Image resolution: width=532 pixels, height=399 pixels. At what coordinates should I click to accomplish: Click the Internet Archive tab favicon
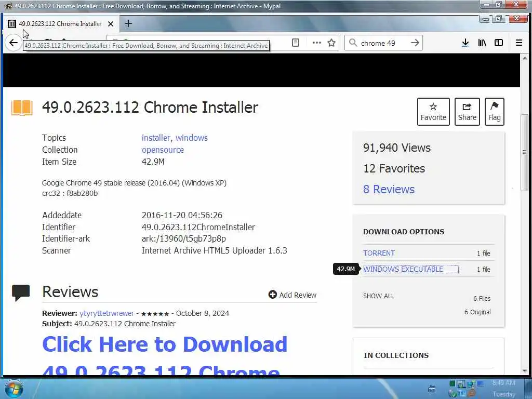(11, 24)
